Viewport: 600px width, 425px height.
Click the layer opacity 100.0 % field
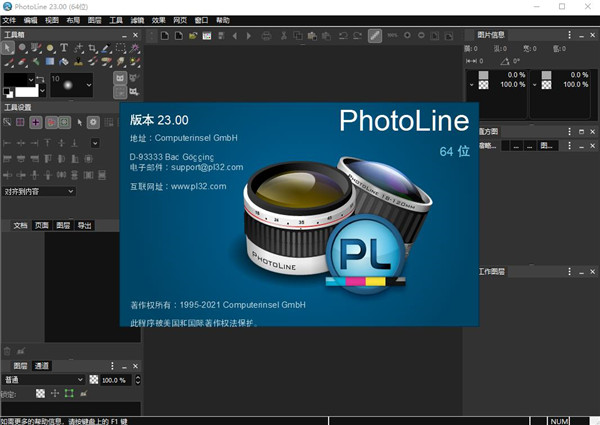115,380
